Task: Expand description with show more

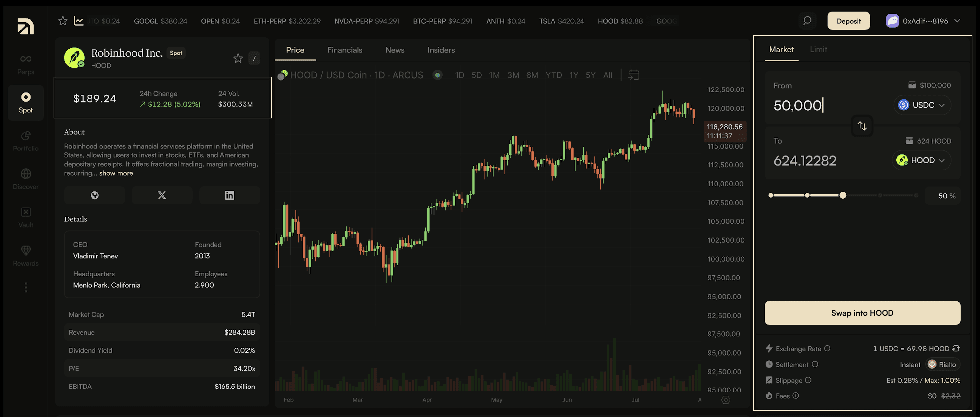Action: [x=116, y=173]
